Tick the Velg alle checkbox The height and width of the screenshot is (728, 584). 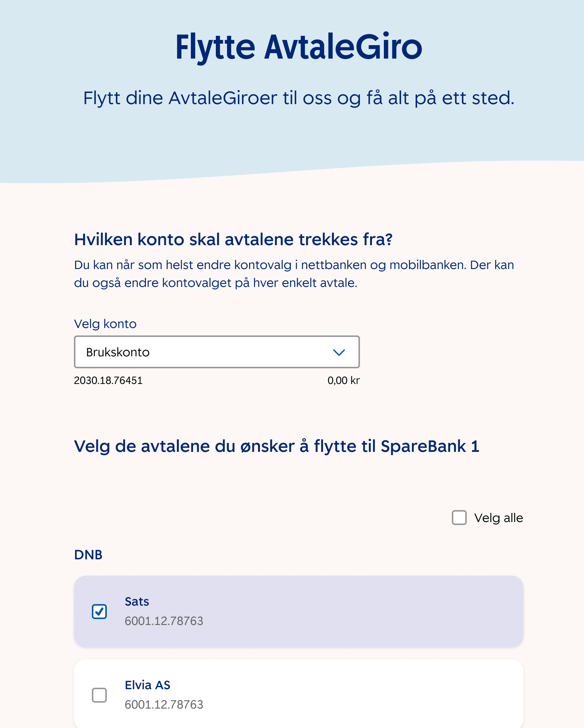(x=459, y=518)
